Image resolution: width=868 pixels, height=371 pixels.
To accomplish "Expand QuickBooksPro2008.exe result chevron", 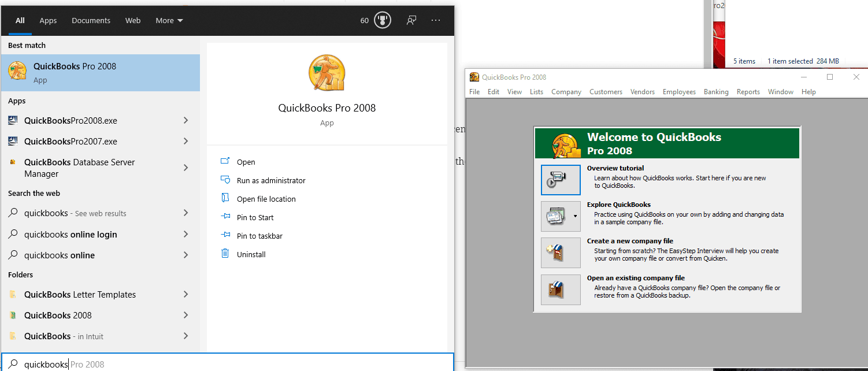I will click(186, 120).
